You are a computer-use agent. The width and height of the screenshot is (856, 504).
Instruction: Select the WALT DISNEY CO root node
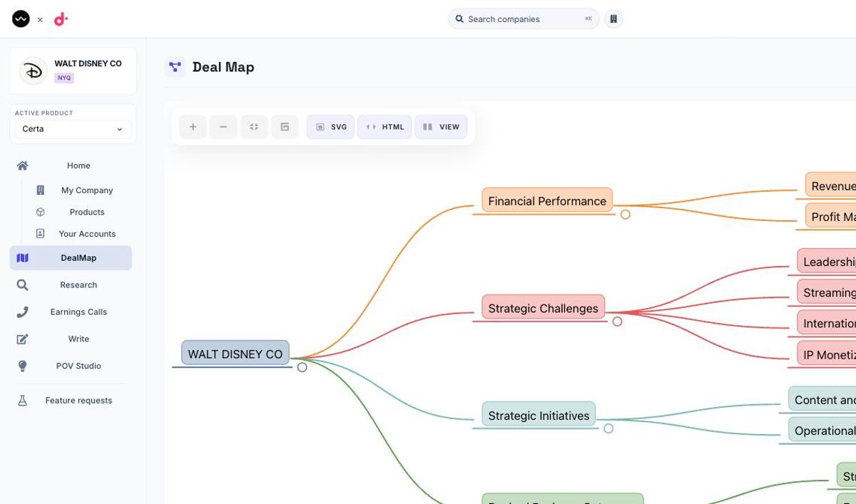pos(235,354)
